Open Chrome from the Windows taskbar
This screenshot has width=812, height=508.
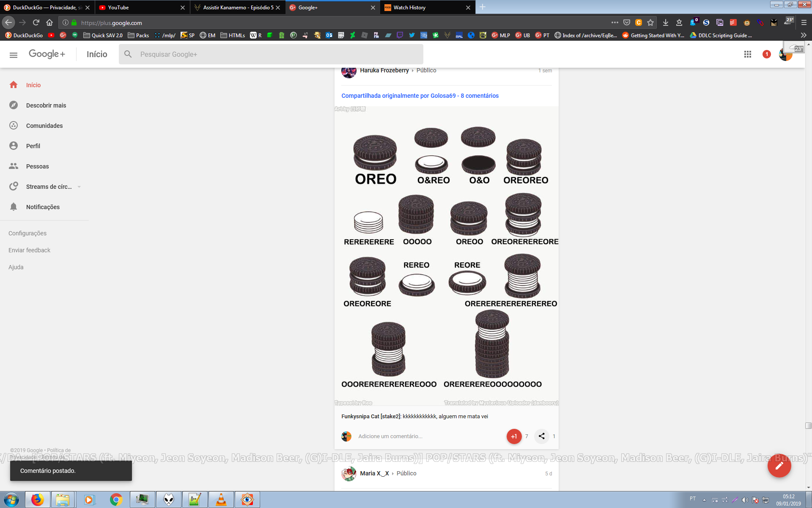tap(116, 500)
